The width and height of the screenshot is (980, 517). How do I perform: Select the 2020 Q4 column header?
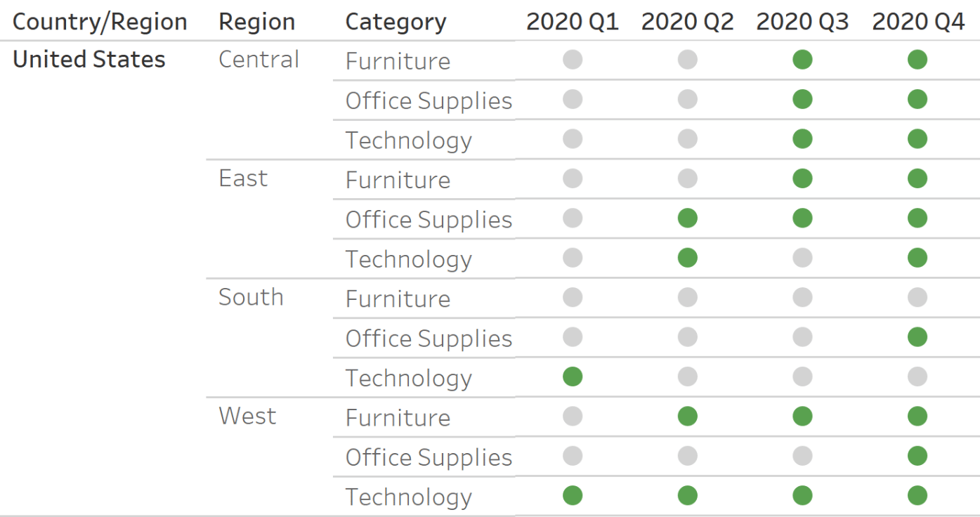[x=918, y=22]
